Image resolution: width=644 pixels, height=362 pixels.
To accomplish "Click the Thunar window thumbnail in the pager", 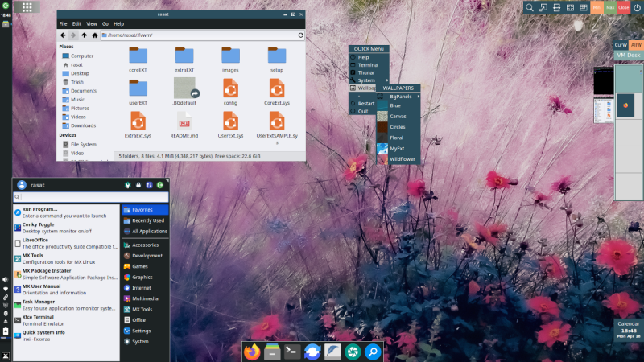I will click(x=603, y=110).
